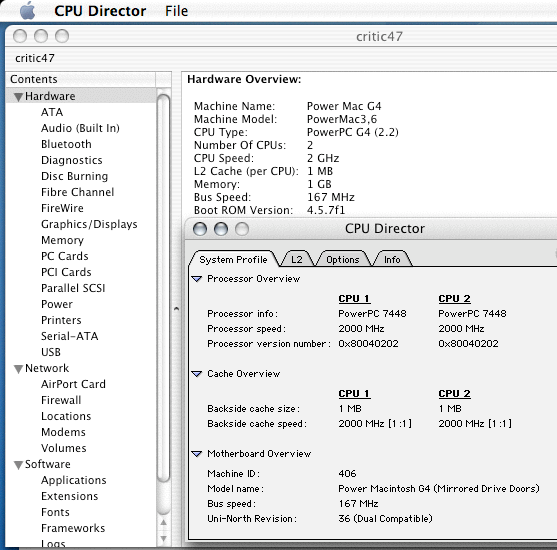The image size is (557, 550).
Task: Minimize the CPU Director window
Action: (221, 229)
